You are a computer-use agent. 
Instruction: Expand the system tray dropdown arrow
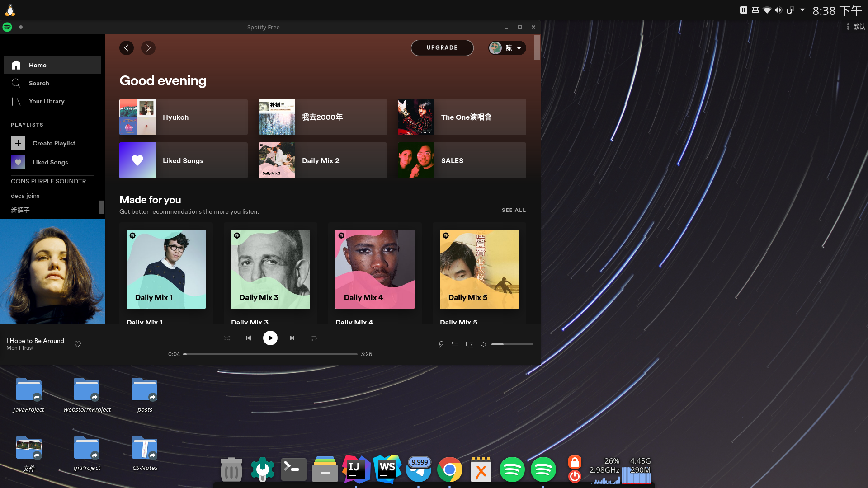pyautogui.click(x=802, y=9)
